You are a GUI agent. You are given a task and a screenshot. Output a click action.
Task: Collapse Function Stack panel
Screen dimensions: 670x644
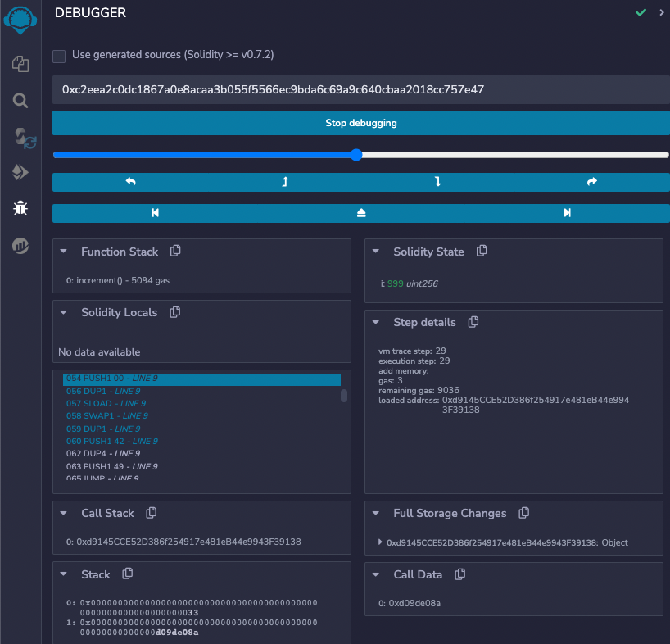pos(64,252)
